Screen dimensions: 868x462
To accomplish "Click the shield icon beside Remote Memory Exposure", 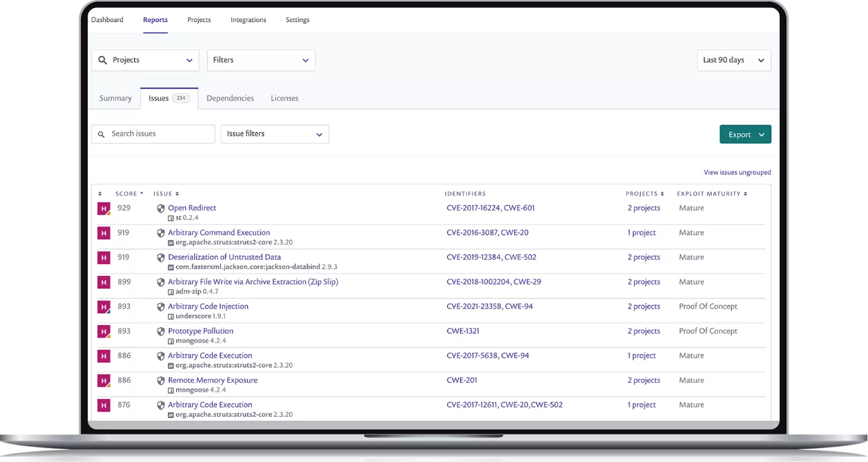I will coord(161,381).
